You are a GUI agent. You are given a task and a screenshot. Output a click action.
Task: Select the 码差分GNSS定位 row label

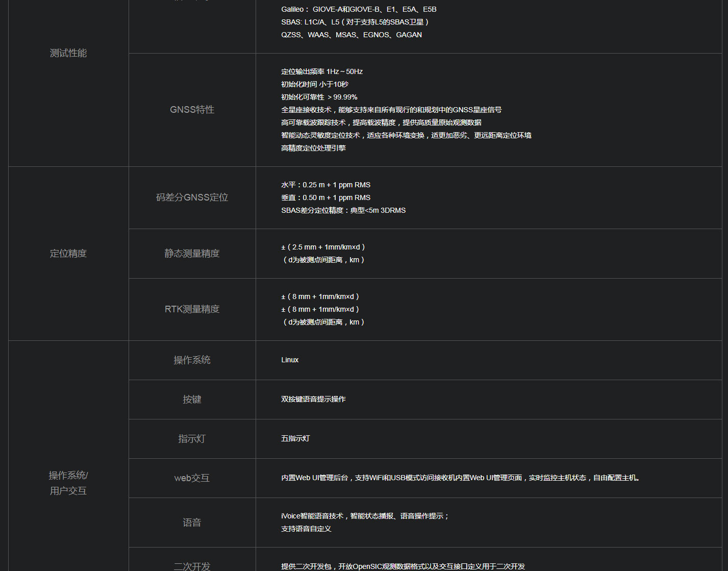192,197
